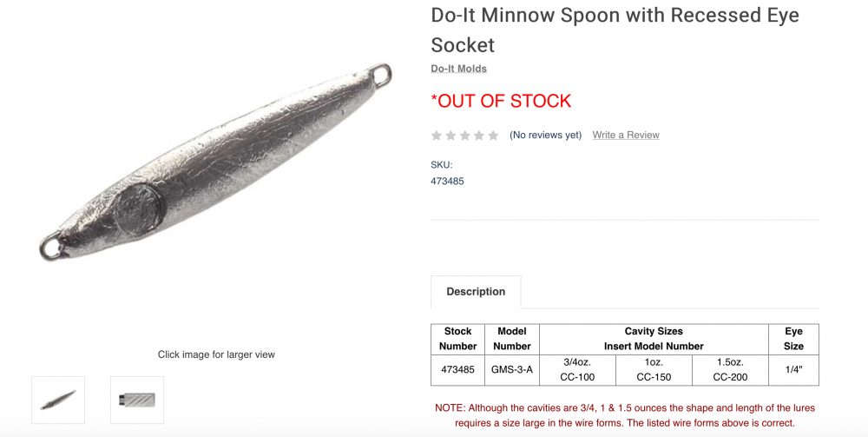Screen dimensions: 868x437
Task: Click the GMS-3-A model number cell
Action: click(512, 370)
